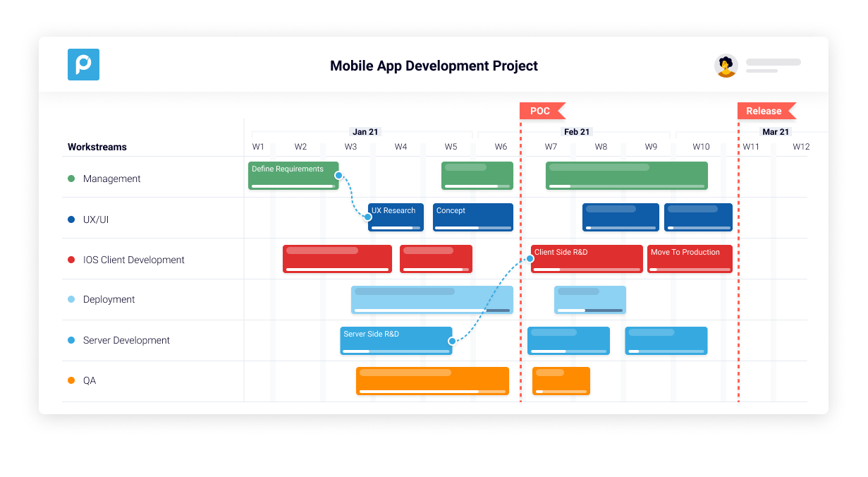Open the small orange QA bar in W7

tap(561, 381)
